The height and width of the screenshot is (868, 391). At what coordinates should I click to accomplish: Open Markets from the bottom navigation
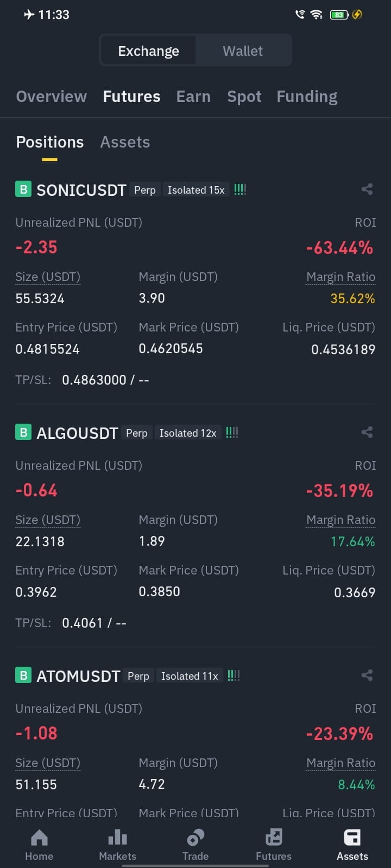(117, 845)
